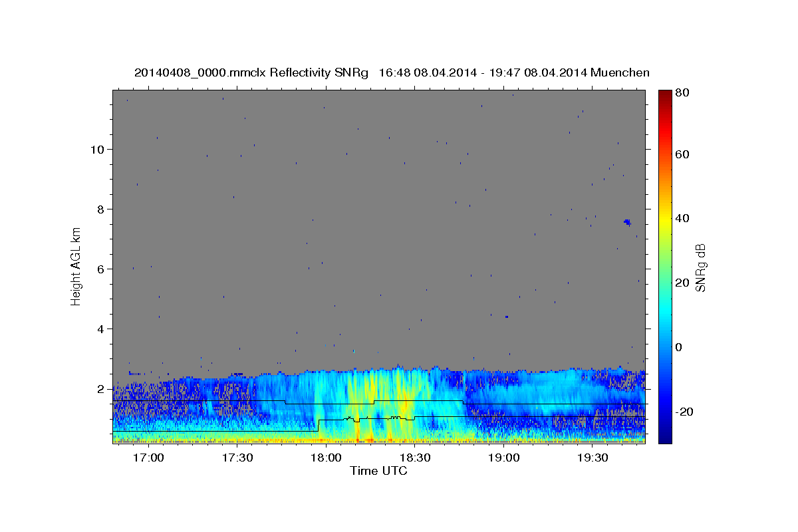Click the height tick label 8
798x532 pixels.
pos(102,209)
